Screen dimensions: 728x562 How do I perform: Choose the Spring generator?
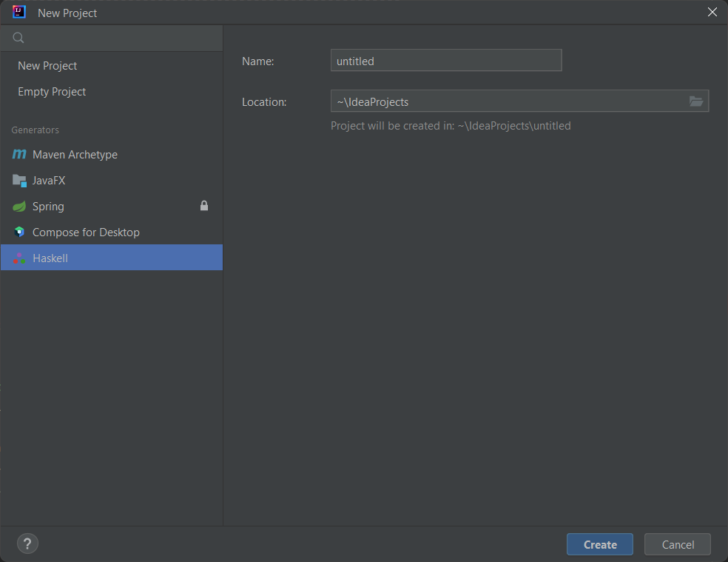[x=112, y=207]
